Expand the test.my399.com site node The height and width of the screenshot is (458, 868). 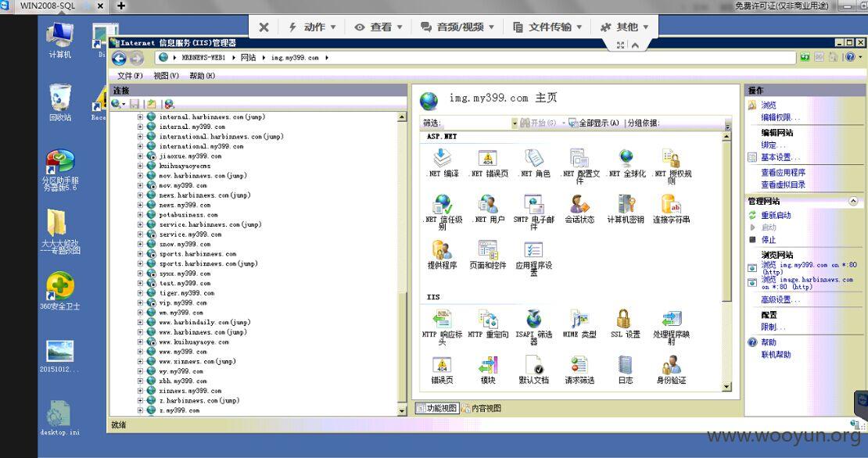pos(140,283)
